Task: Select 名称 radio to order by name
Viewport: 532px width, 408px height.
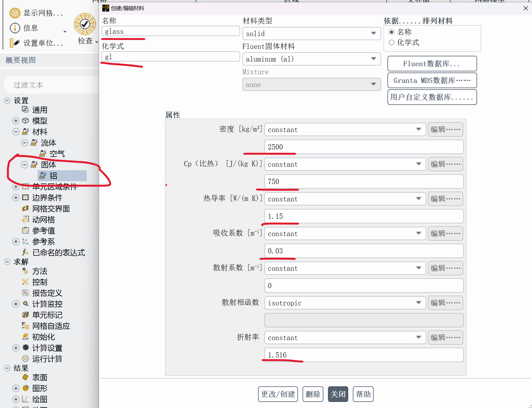Action: tap(392, 32)
